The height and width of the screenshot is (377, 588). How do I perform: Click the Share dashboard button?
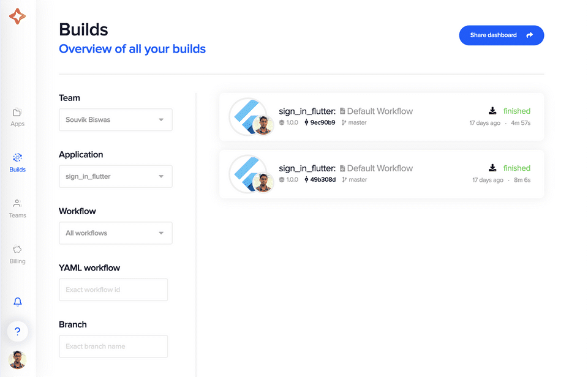pyautogui.click(x=501, y=35)
